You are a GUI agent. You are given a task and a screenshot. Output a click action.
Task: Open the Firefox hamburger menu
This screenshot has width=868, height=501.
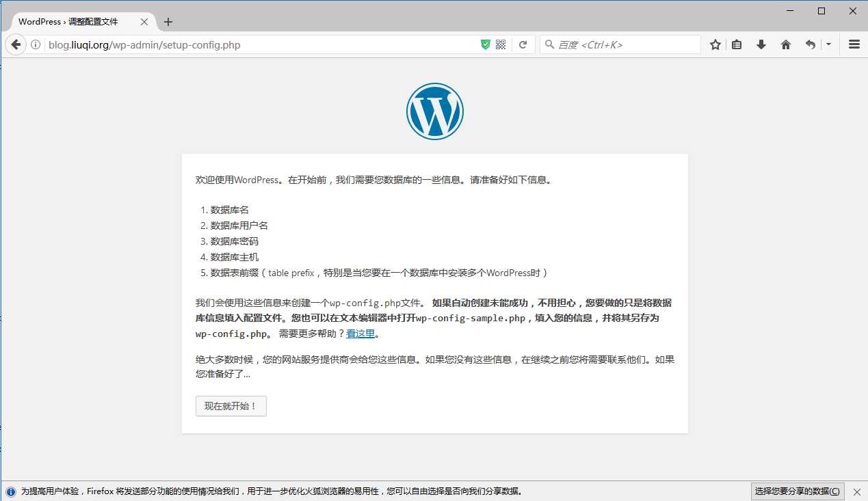coord(854,44)
